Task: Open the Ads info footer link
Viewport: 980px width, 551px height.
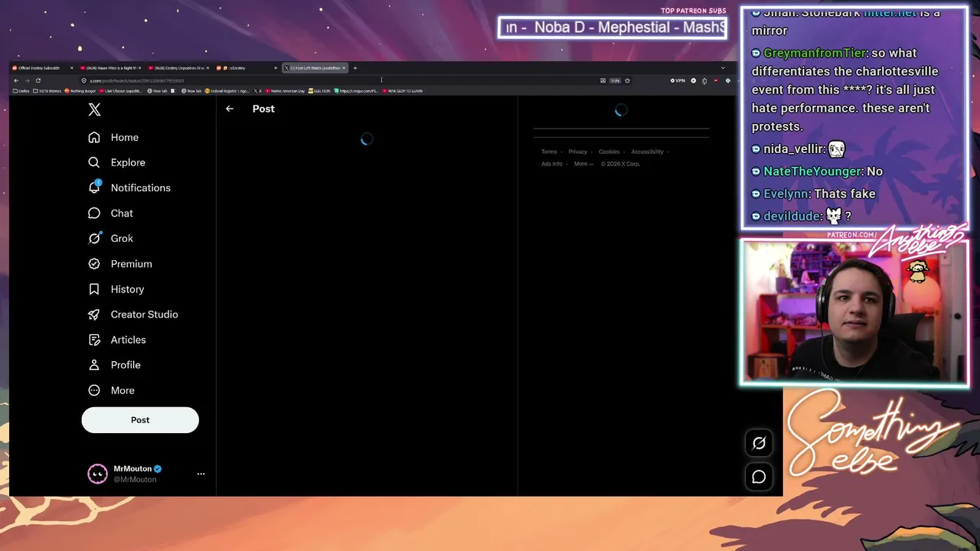Action: pyautogui.click(x=552, y=164)
